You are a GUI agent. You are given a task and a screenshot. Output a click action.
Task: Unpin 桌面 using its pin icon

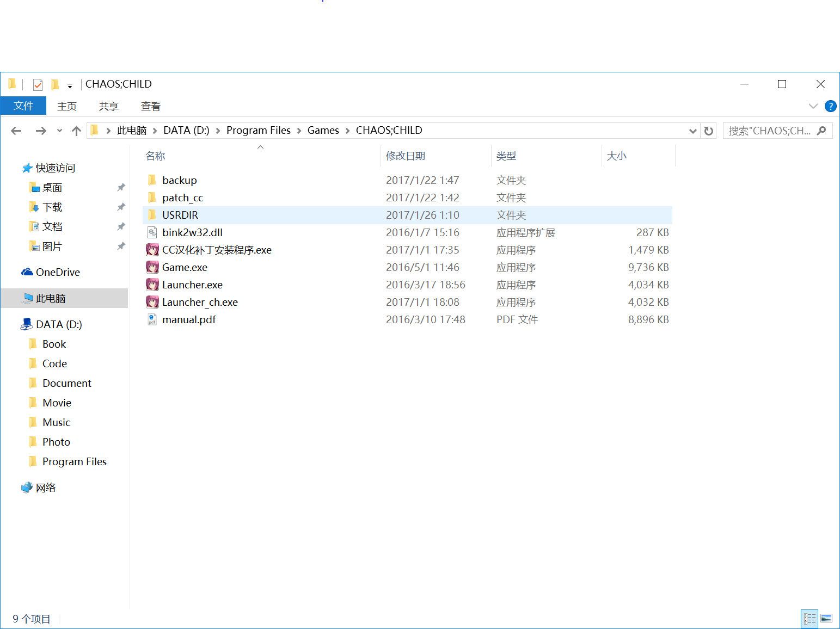coord(121,188)
